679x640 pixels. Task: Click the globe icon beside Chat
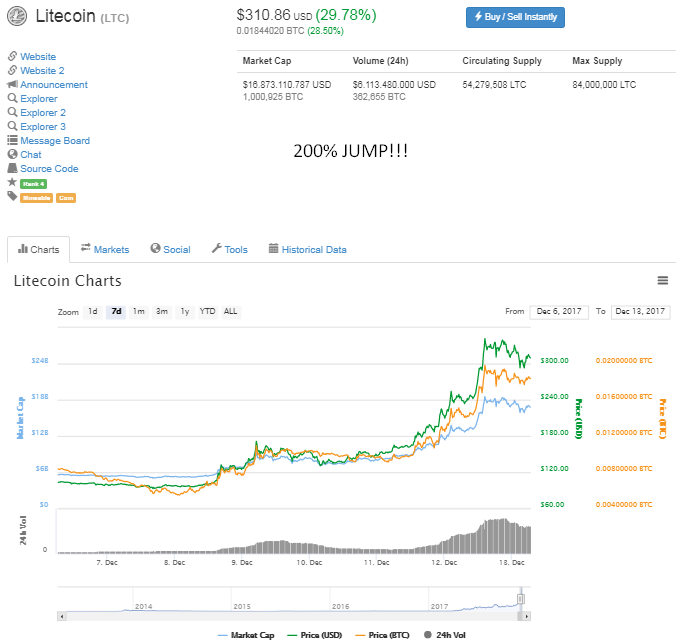(x=12, y=154)
